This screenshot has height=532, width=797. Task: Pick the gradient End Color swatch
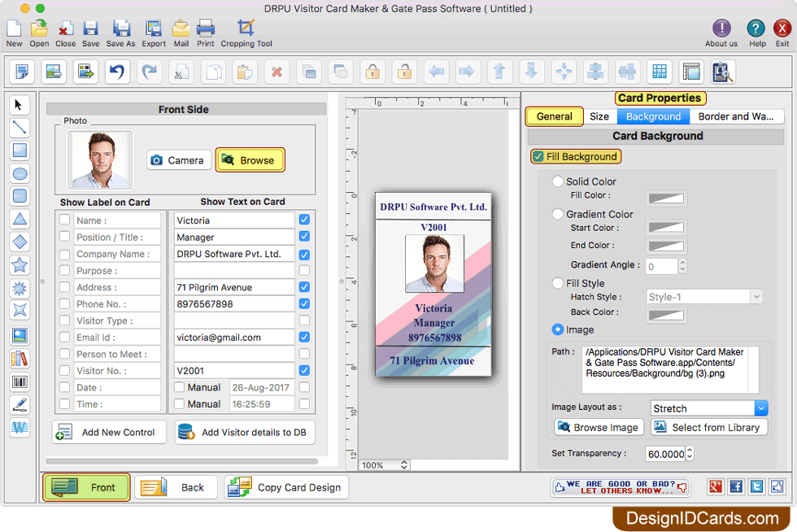[x=666, y=246]
